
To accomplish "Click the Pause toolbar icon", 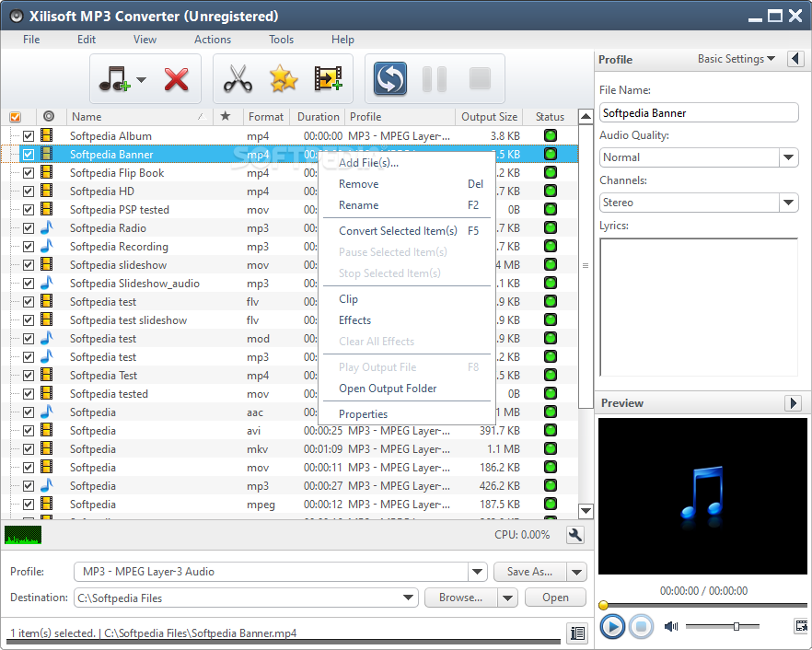I will point(435,79).
